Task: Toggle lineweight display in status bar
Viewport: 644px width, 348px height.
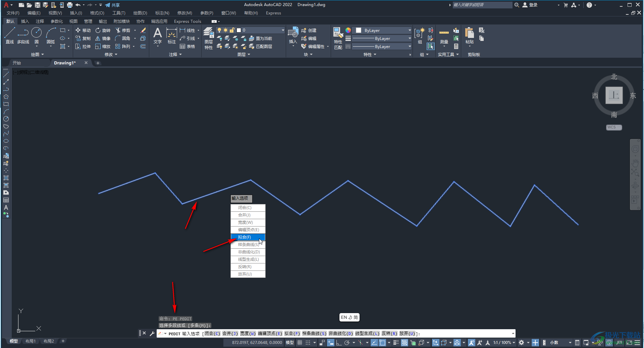Action: tap(396, 342)
